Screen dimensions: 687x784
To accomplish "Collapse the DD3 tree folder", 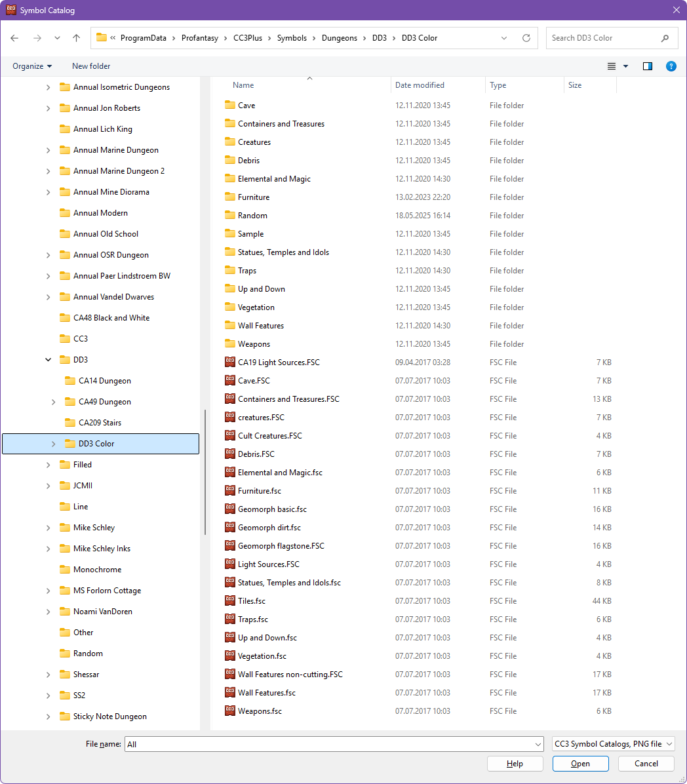I will [48, 360].
